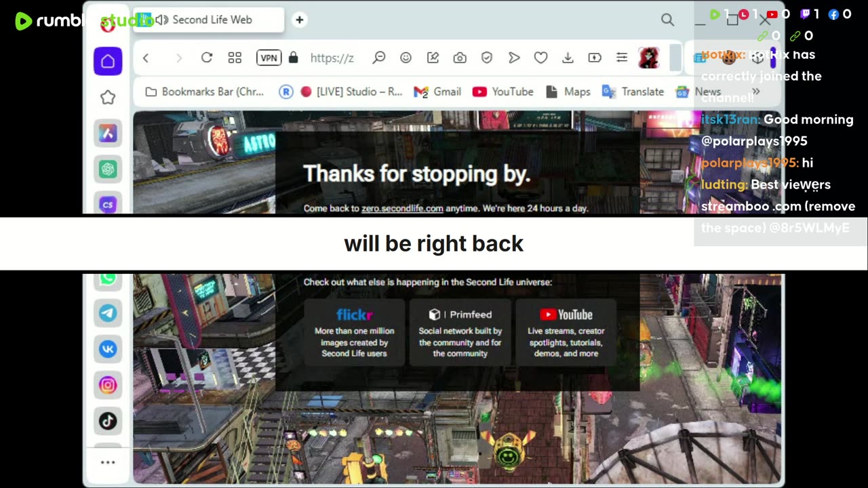Open VK messenger in the sidebar
The height and width of the screenshot is (488, 868).
tap(108, 349)
